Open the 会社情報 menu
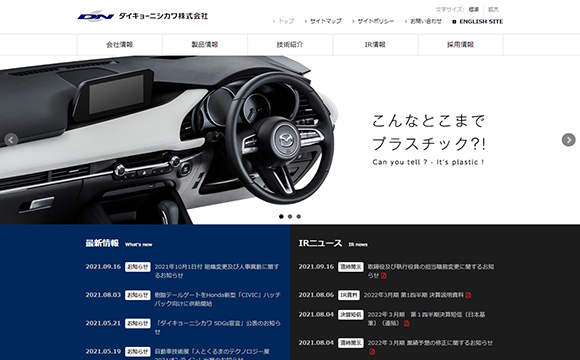Screen dimensions: 580x360 [120, 45]
